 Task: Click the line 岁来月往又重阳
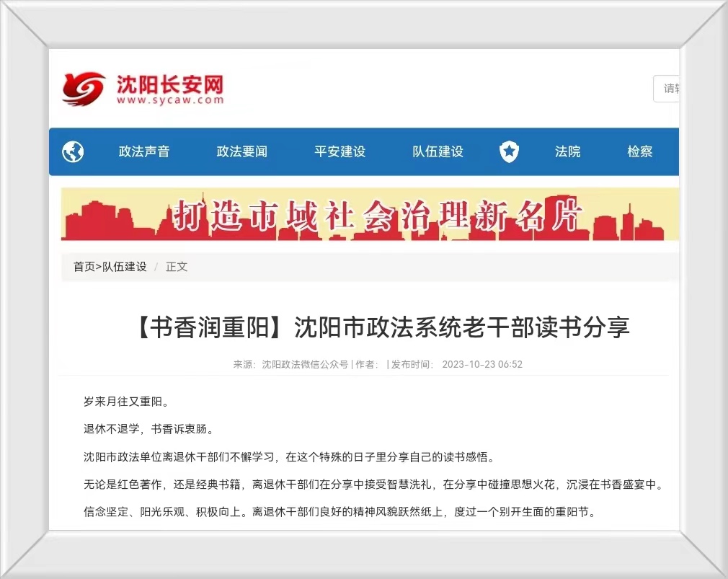click(126, 402)
